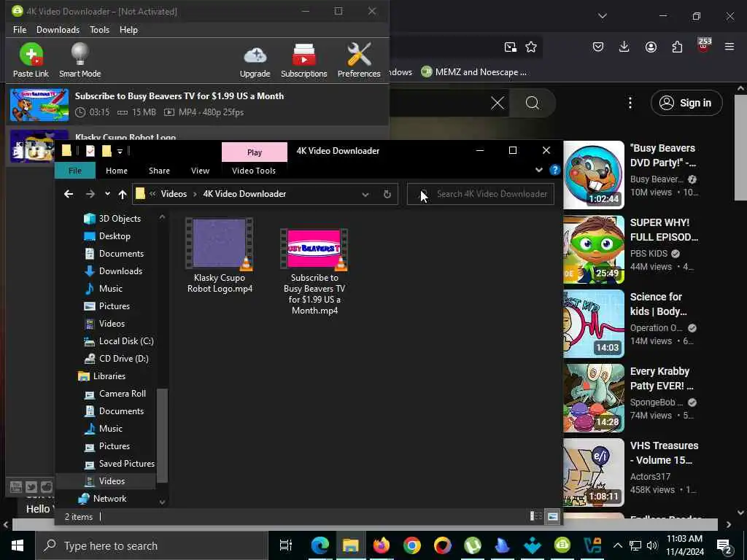Switch to the Share ribbon tab

pos(159,171)
